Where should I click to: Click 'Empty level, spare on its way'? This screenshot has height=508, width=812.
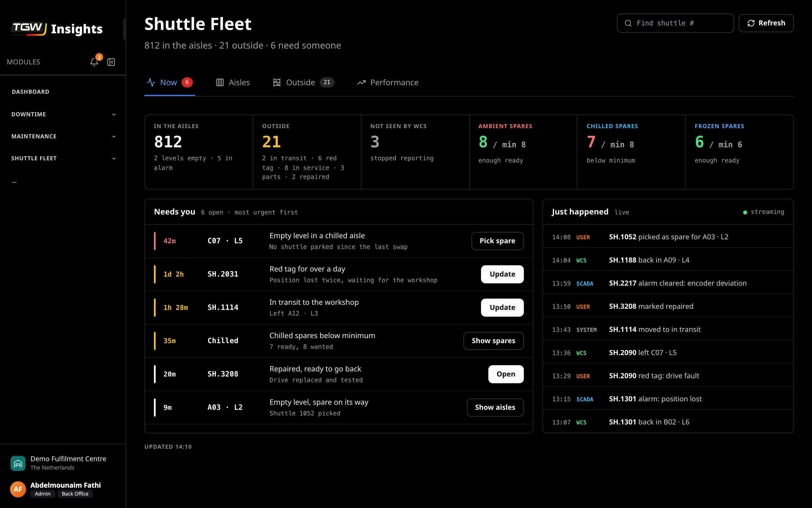click(x=319, y=402)
